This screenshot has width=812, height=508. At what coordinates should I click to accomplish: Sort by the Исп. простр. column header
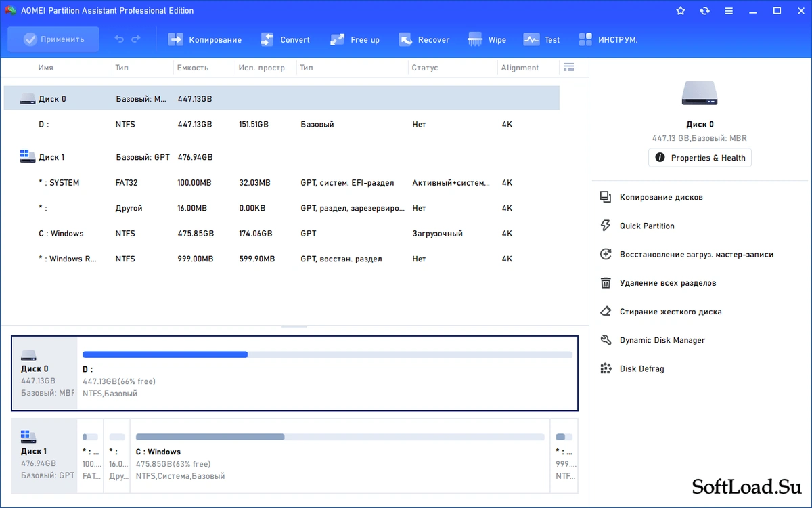coord(263,68)
